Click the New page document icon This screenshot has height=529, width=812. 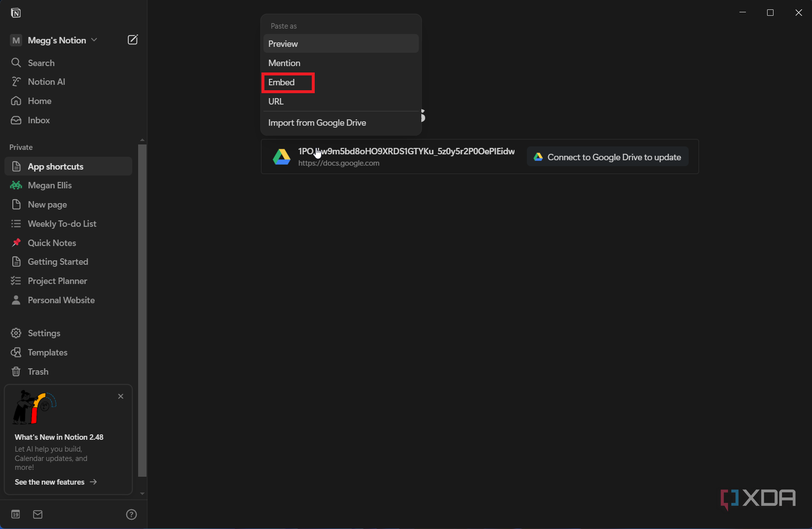(x=16, y=204)
